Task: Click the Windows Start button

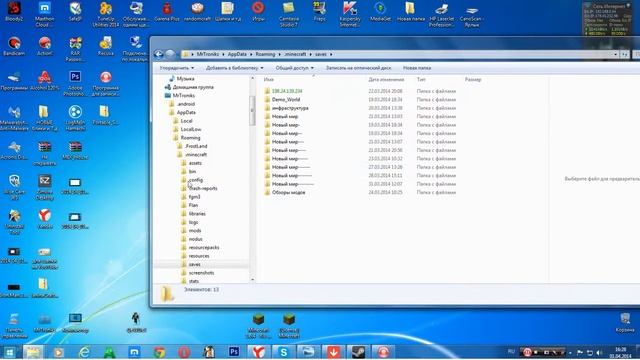Action: [x=9, y=352]
